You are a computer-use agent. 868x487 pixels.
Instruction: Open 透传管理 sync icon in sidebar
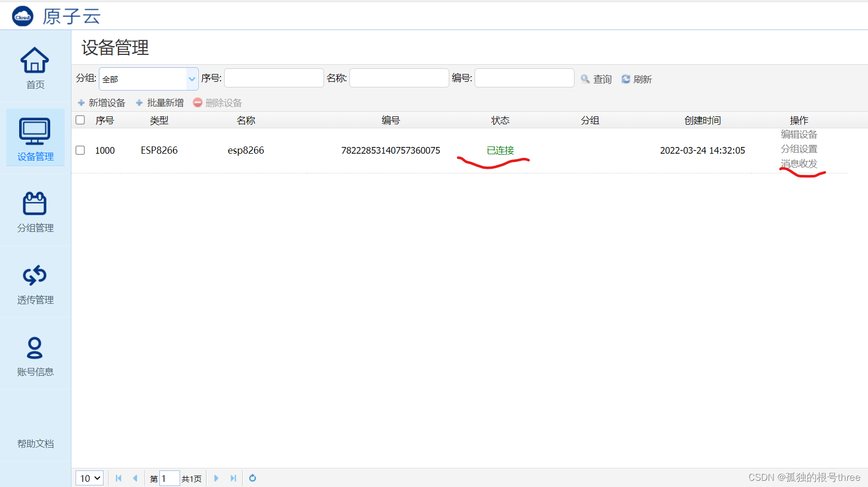(35, 275)
